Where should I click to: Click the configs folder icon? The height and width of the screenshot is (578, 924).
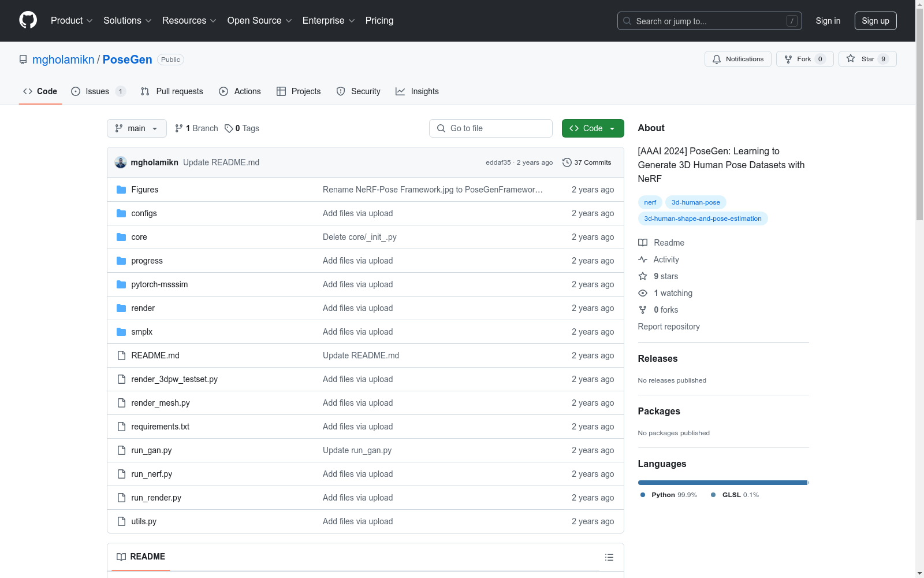pyautogui.click(x=121, y=213)
